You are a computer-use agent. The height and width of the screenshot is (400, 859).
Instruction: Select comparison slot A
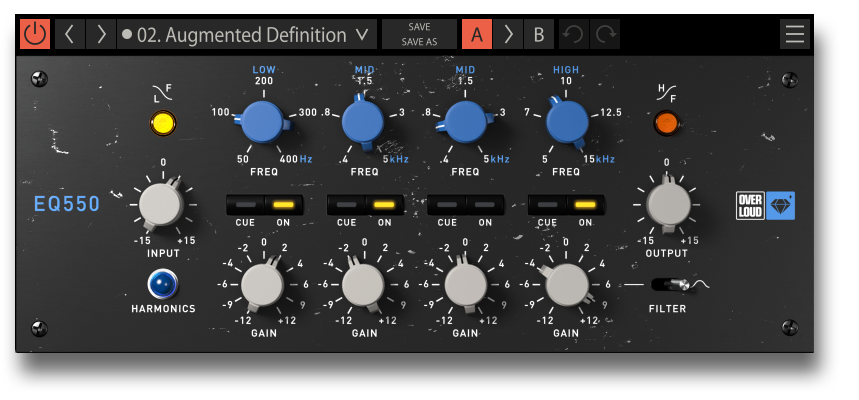477,35
